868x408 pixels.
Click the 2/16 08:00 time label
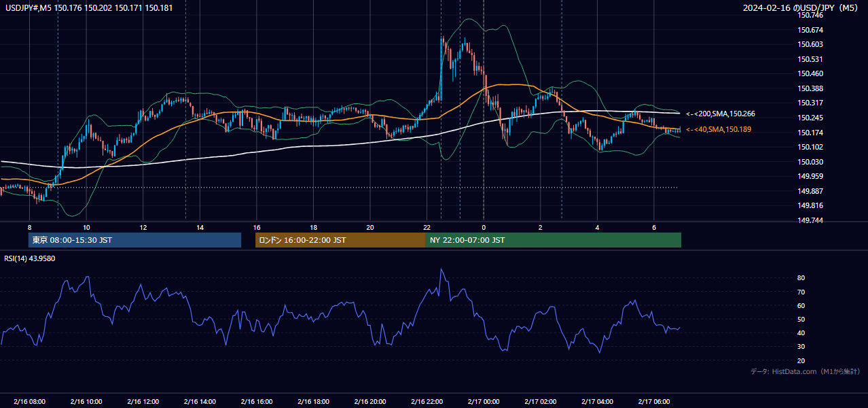[29, 401]
